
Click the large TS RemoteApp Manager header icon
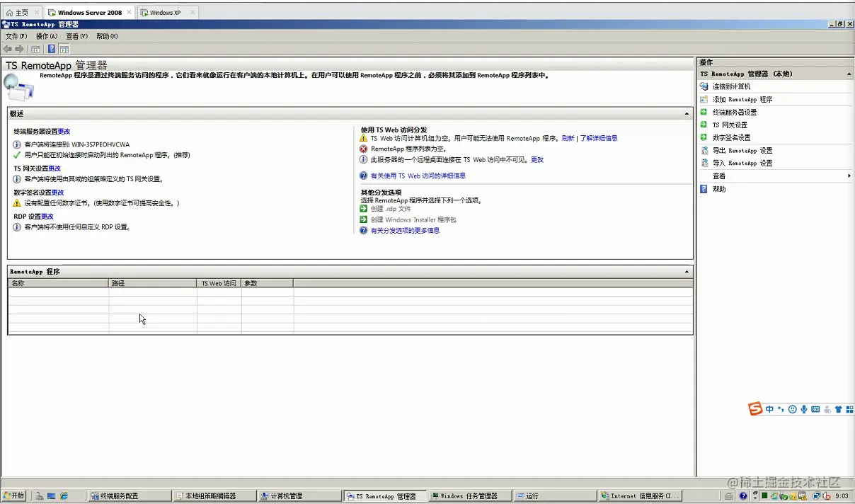pyautogui.click(x=18, y=87)
